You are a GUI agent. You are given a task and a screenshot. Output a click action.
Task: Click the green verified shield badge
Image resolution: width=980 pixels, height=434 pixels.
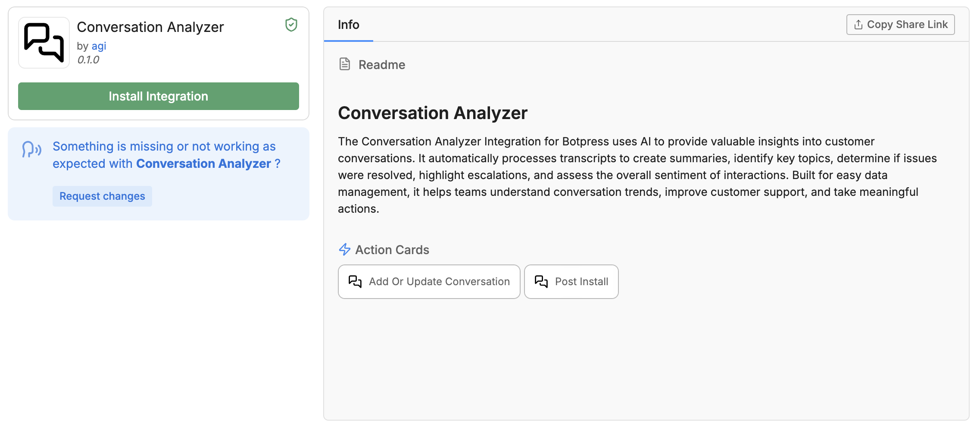pos(291,25)
